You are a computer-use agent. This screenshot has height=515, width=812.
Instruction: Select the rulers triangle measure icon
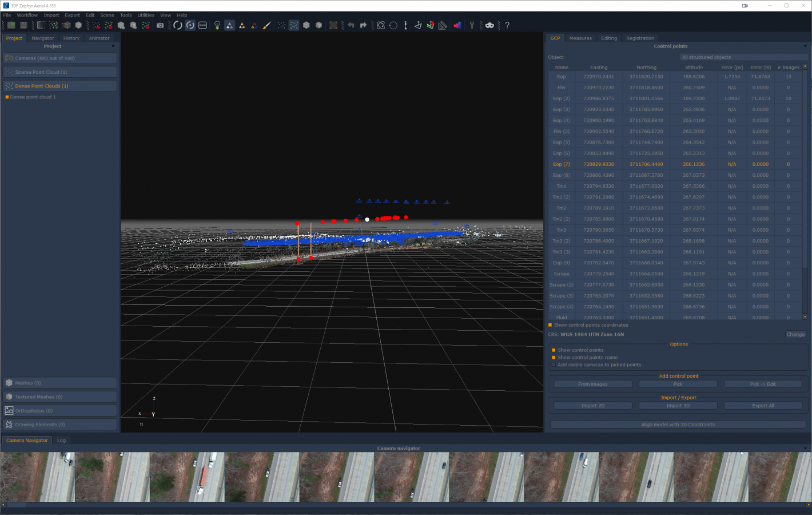tap(442, 25)
